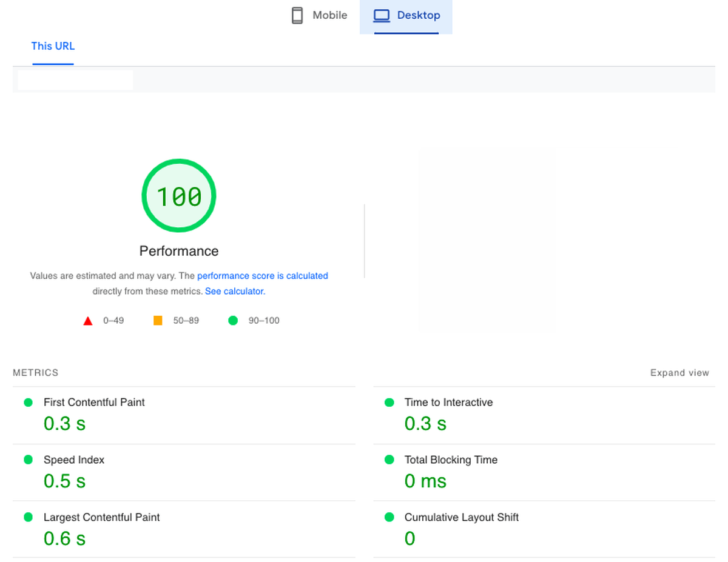This screenshot has height=562, width=728.
Task: Click the red triangle 0–49 legend icon
Action: 88,320
